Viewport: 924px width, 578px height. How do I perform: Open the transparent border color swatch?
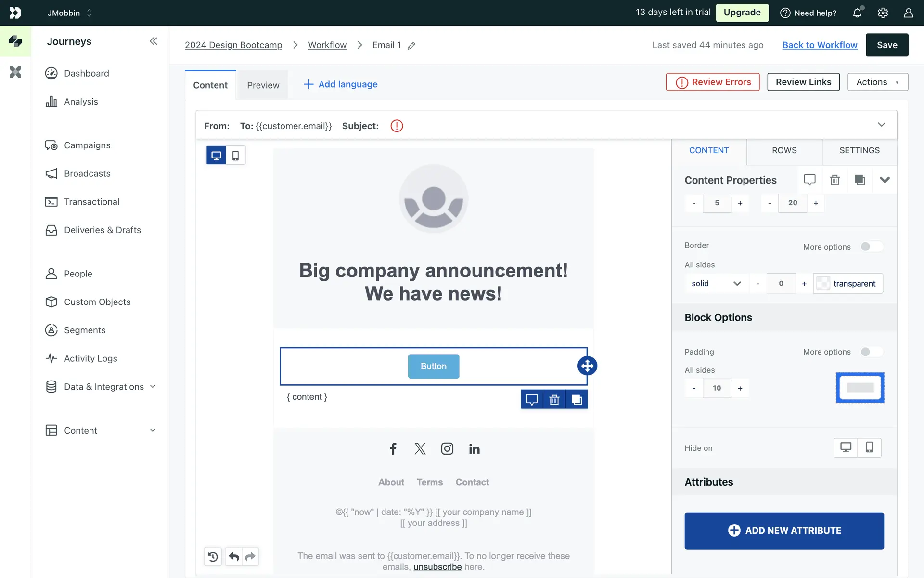pyautogui.click(x=823, y=283)
